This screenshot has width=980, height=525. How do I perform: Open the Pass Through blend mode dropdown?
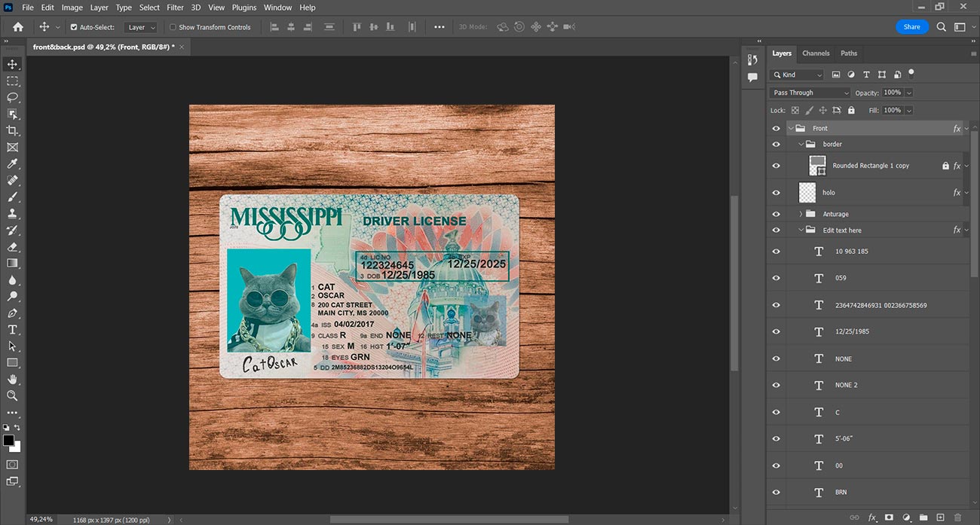[x=810, y=93]
